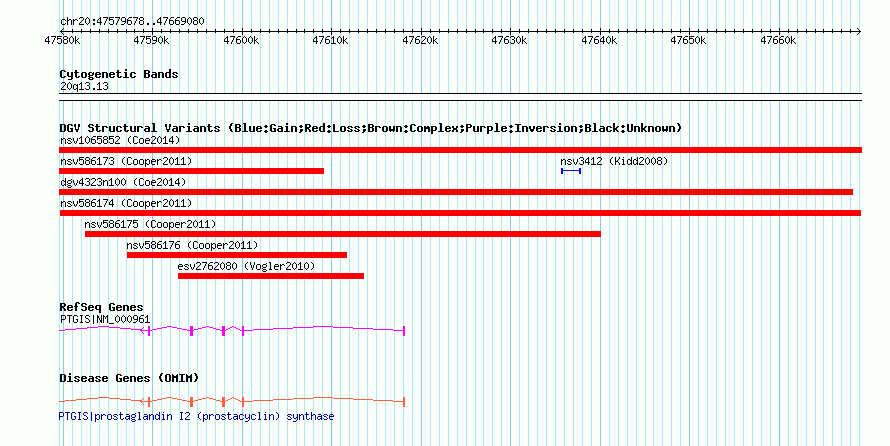Click the nsv586175 (Cooper2011) label
Viewport: 890px width, 446px height.
coord(150,224)
